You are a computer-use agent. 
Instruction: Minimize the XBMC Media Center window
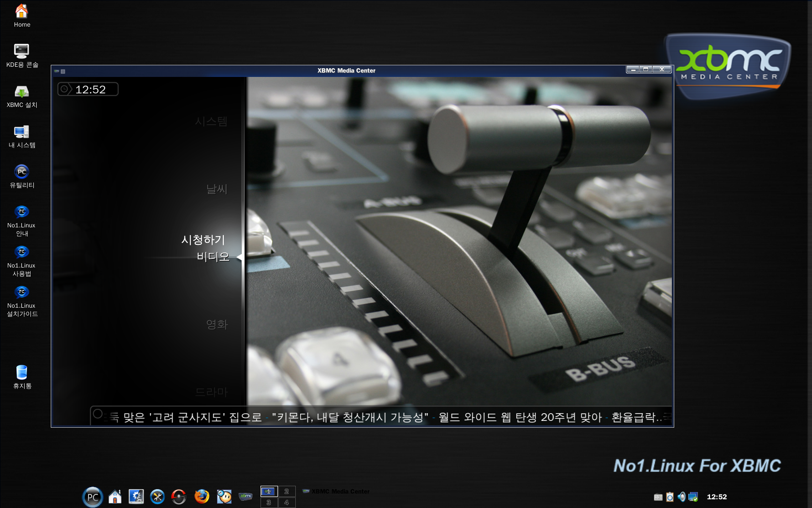pos(633,70)
